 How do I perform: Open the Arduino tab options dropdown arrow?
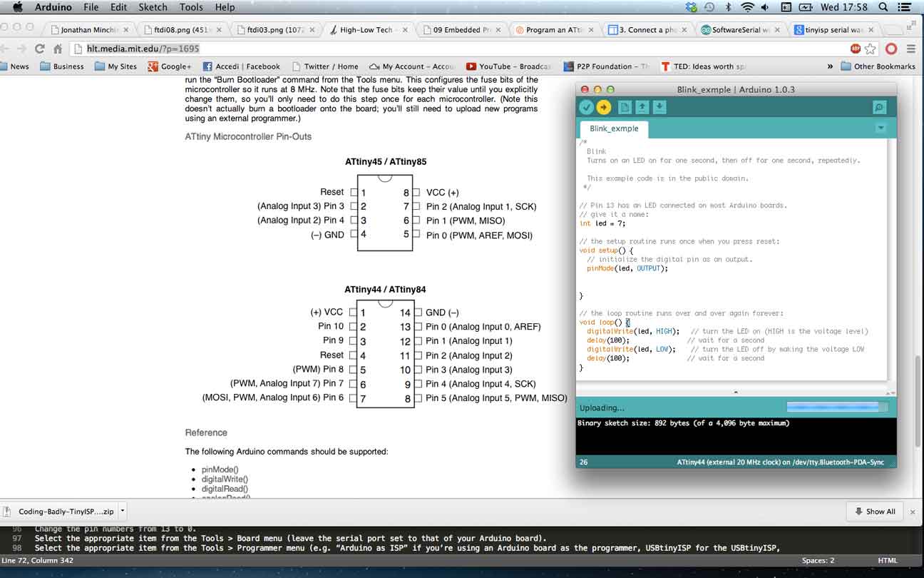(x=881, y=128)
